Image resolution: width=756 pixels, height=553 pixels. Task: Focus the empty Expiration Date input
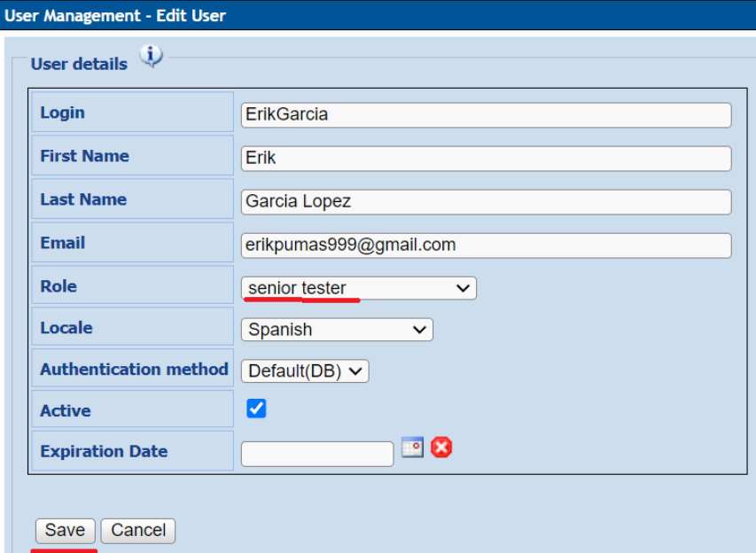tap(316, 454)
